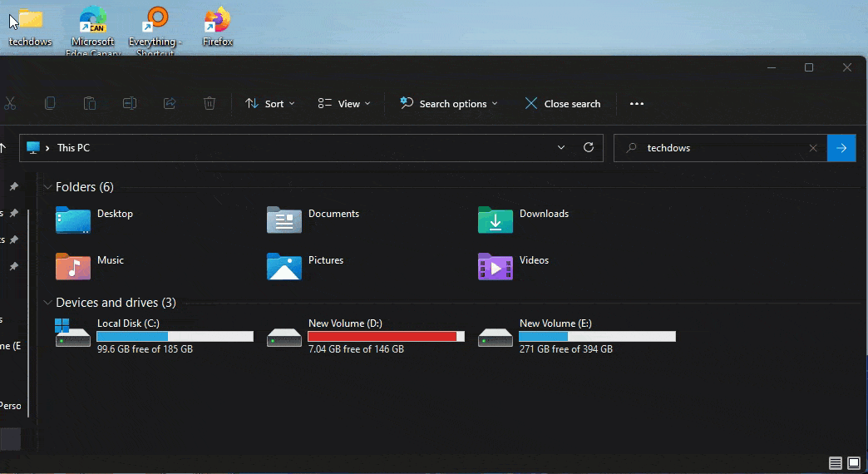The height and width of the screenshot is (474, 868).
Task: Expand the Search options dropdown
Action: (449, 104)
